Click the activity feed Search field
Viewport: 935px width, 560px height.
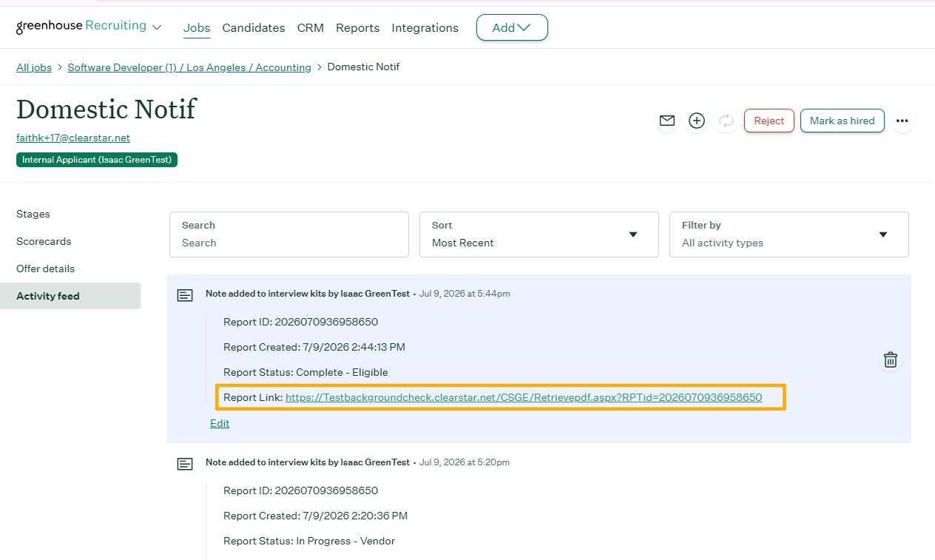(x=289, y=235)
